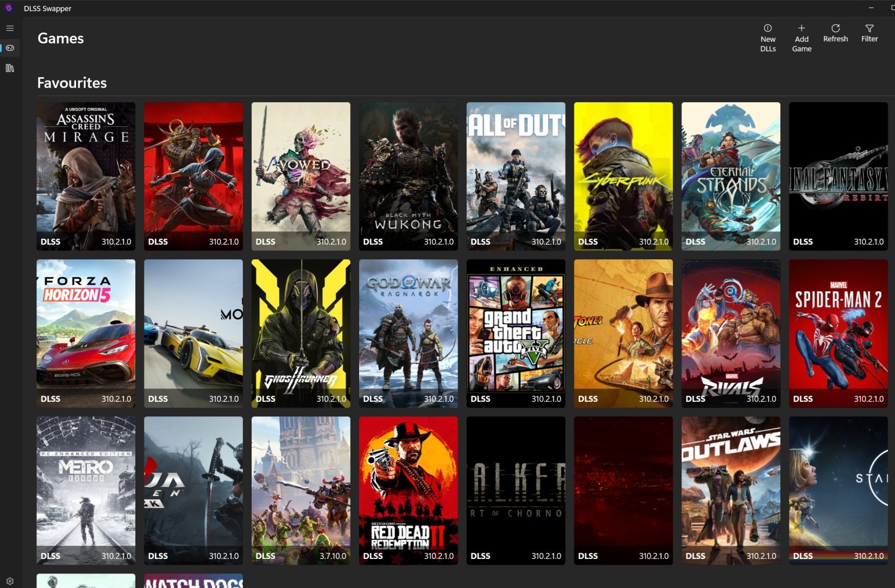This screenshot has height=588, width=895.
Task: Open the Starfield game card
Action: (838, 490)
